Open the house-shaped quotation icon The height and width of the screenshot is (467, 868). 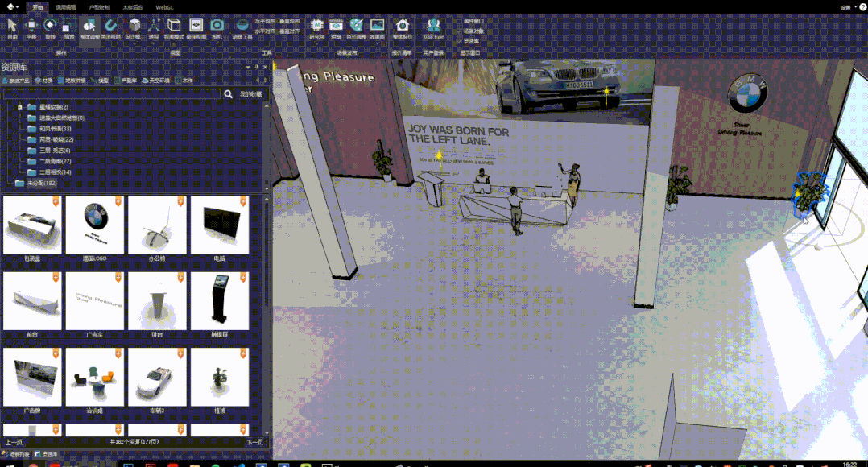(403, 25)
